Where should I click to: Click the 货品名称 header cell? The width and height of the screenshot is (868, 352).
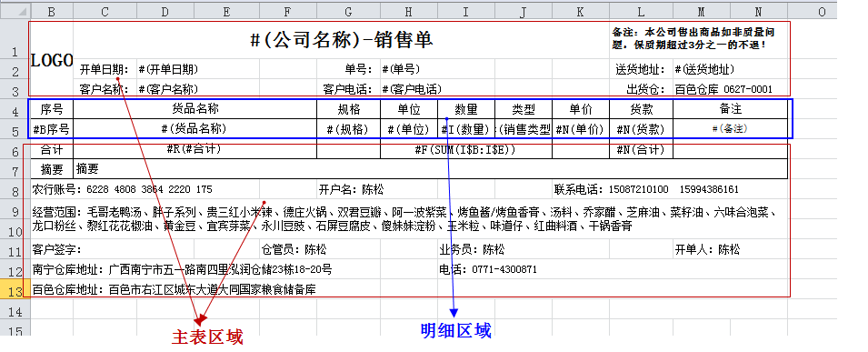point(195,109)
